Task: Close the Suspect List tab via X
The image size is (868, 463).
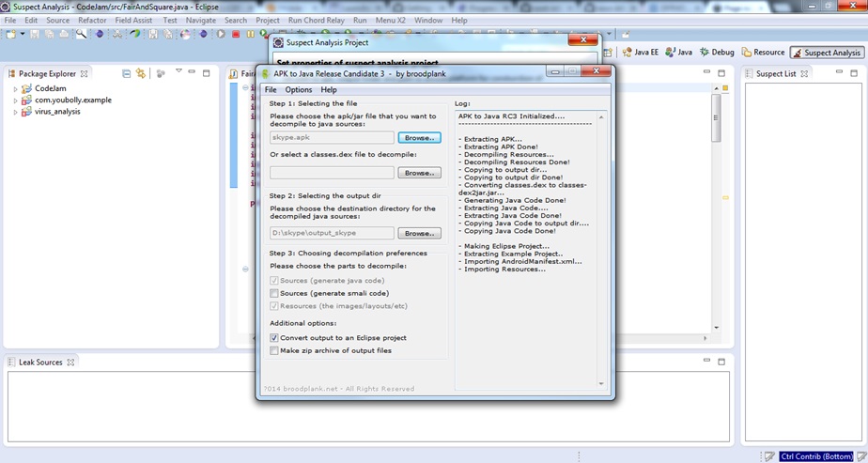Action: click(x=804, y=73)
